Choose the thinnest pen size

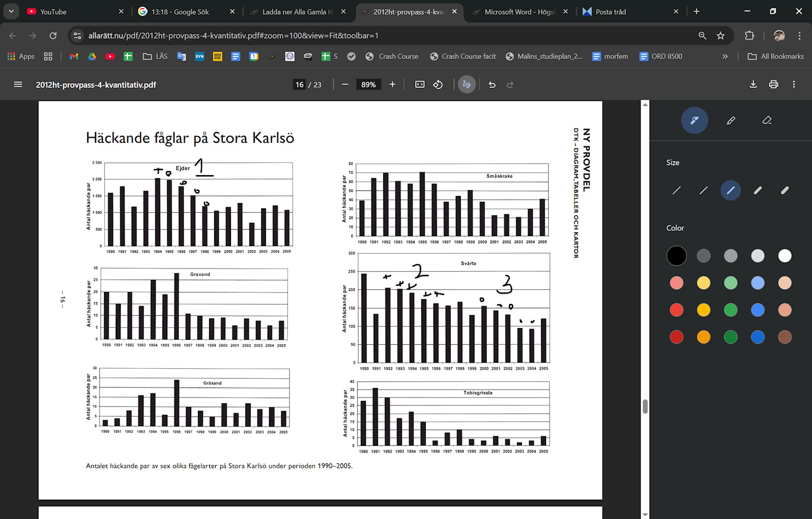[676, 190]
